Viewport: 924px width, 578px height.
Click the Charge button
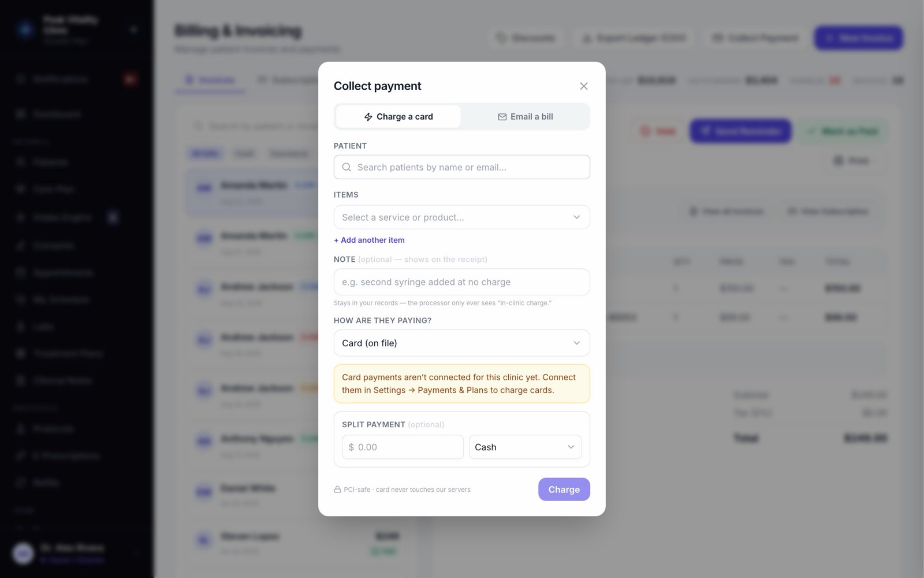pyautogui.click(x=564, y=490)
